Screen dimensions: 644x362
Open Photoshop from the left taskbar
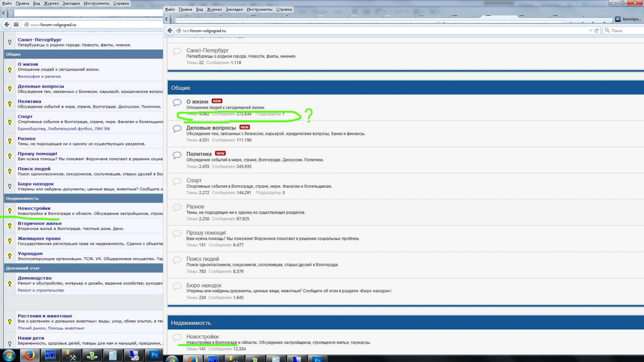(154, 355)
